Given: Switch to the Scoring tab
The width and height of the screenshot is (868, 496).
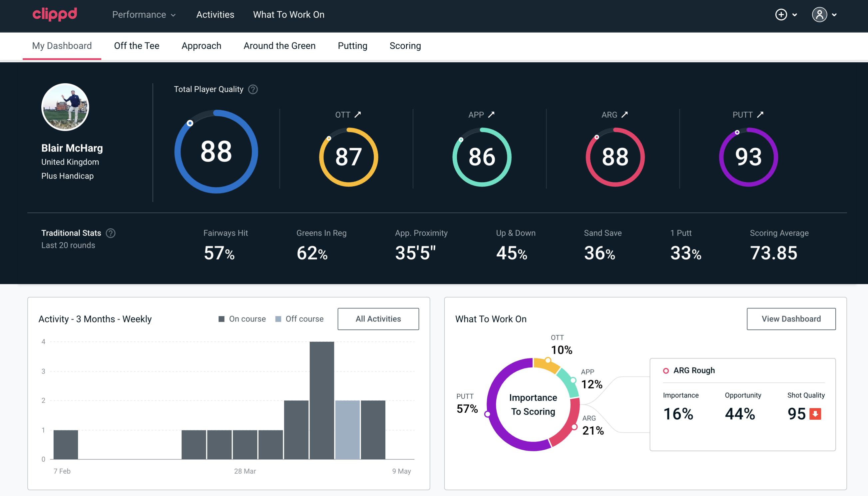Looking at the screenshot, I should pos(405,45).
